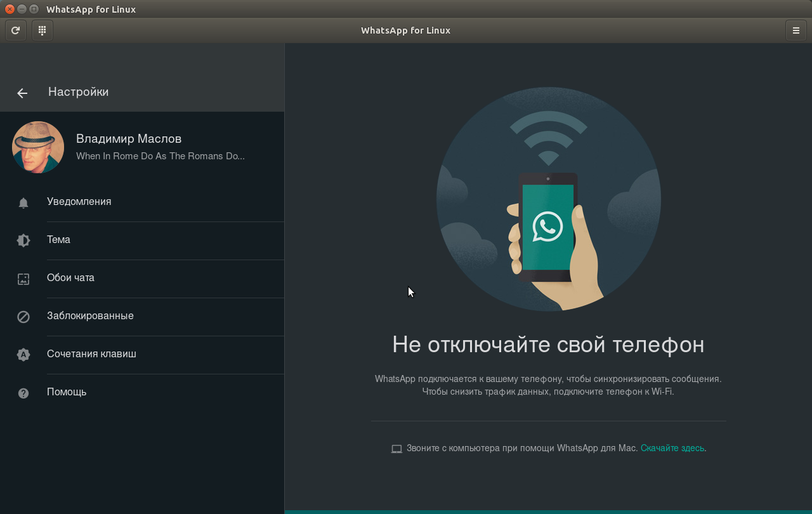Image resolution: width=812 pixels, height=514 pixels.
Task: Click the Настройки panel title
Action: tap(79, 92)
